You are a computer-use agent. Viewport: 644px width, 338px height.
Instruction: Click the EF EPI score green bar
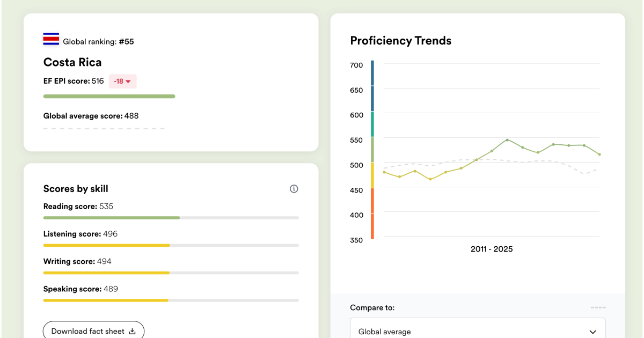[x=109, y=97]
